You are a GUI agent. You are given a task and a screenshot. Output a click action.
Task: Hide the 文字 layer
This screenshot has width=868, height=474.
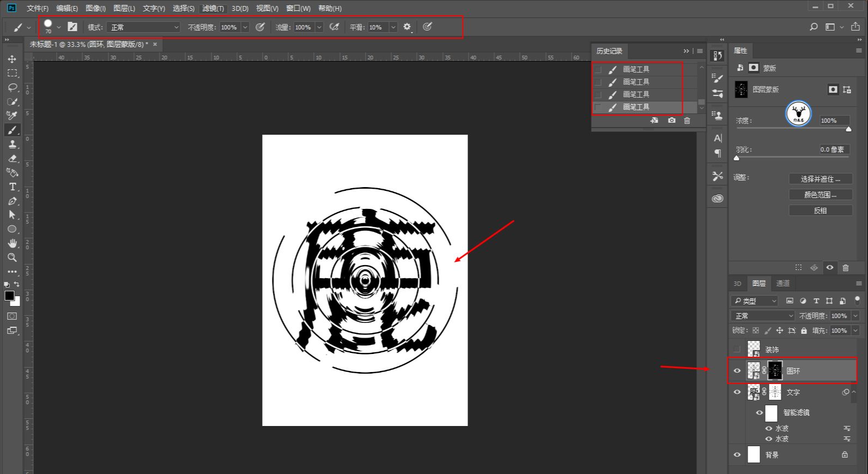pos(737,392)
